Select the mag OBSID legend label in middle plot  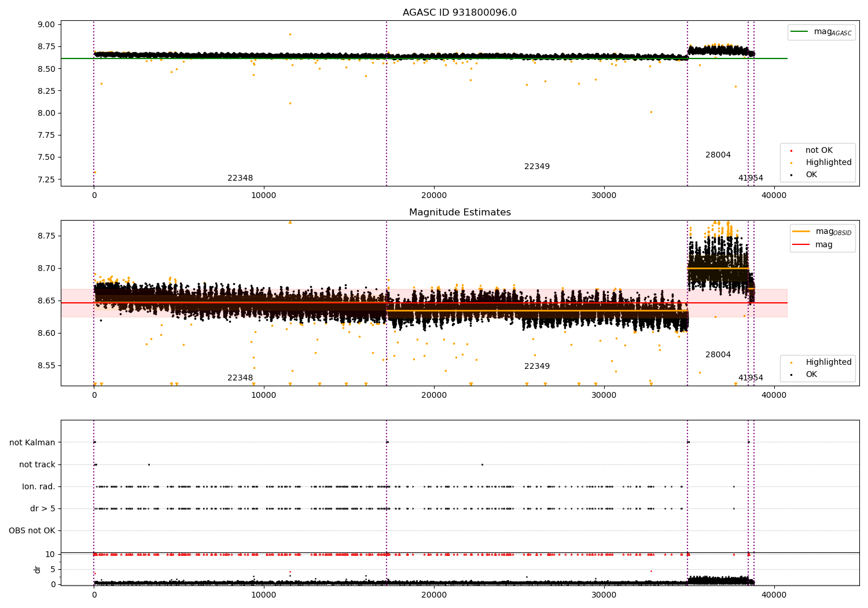pos(833,232)
